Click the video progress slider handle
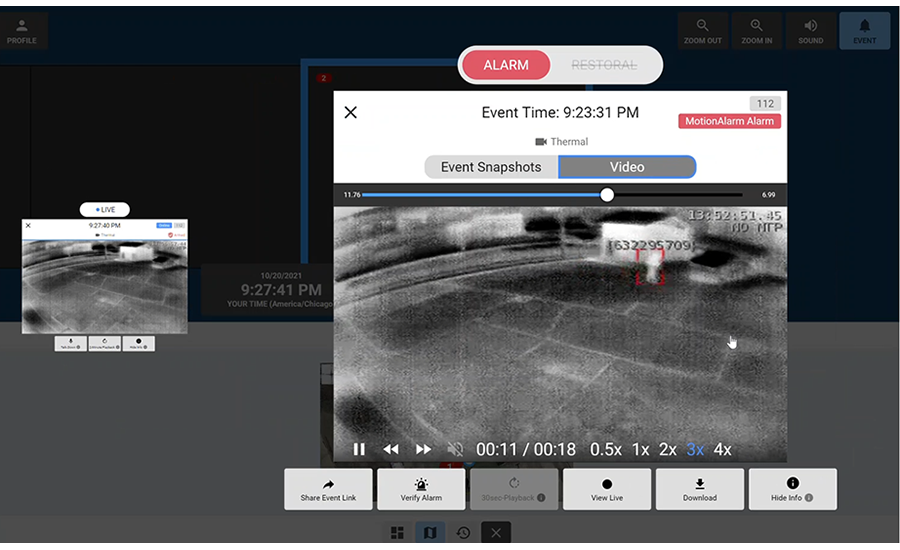Image resolution: width=900 pixels, height=550 pixels. [607, 195]
